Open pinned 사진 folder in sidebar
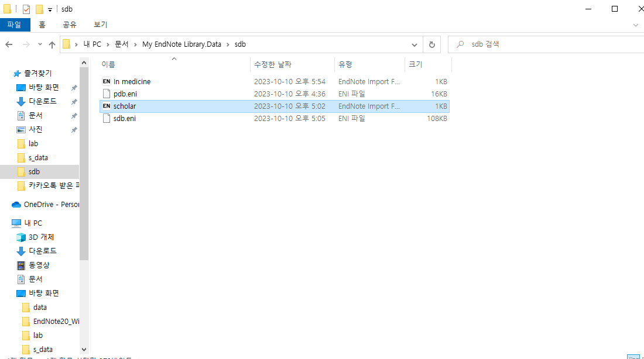644x359 pixels. point(35,129)
